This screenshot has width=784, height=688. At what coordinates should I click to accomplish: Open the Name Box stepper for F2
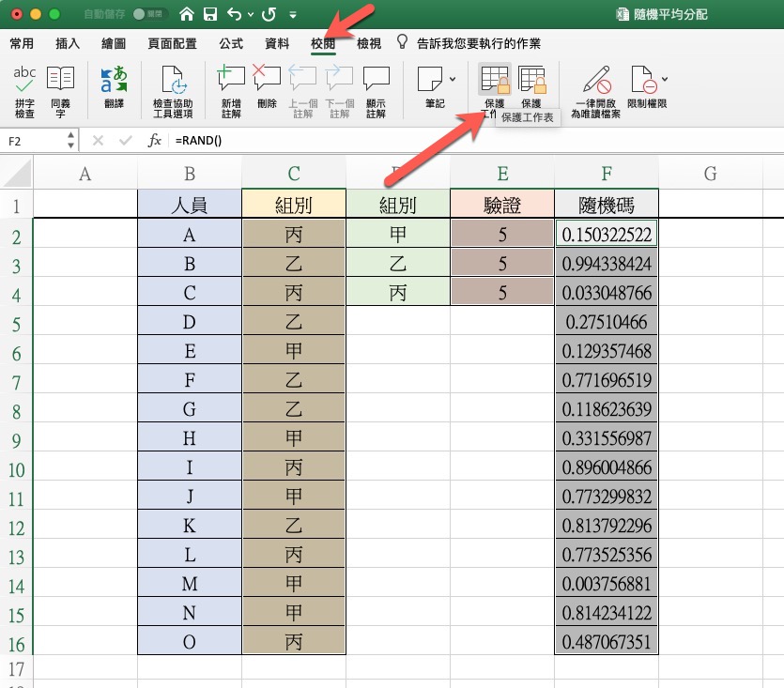click(71, 140)
